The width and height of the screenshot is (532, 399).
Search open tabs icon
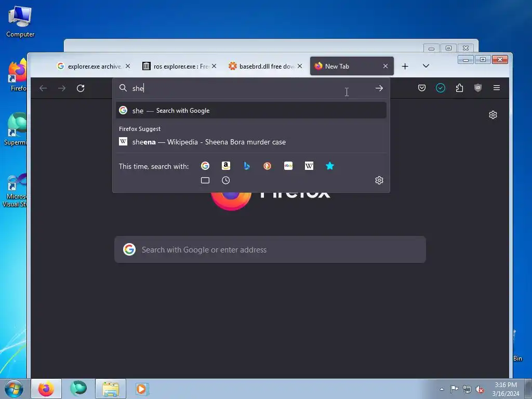(x=205, y=180)
